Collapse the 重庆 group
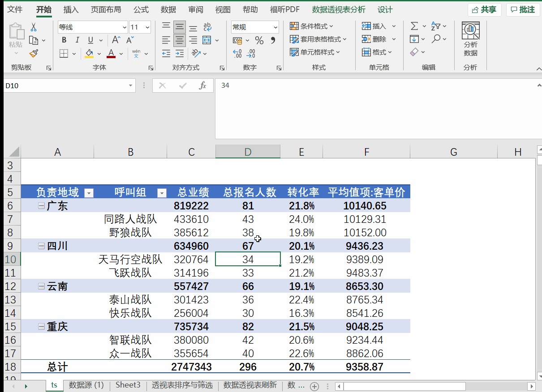Screen dimensions: 542x392 [x=42, y=327]
